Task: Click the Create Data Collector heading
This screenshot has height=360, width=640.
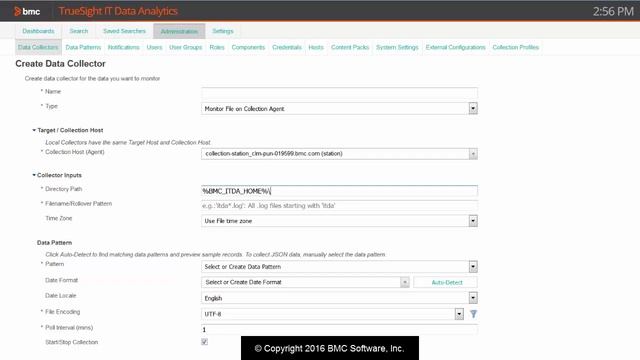Action: 60,64
